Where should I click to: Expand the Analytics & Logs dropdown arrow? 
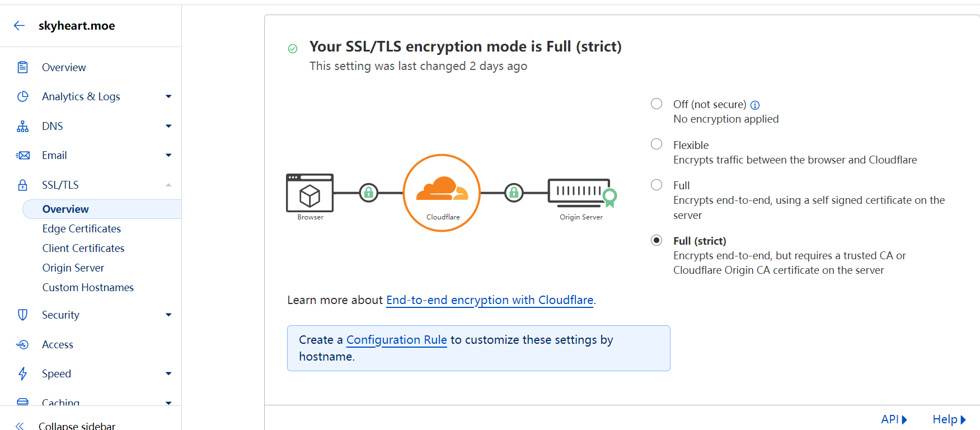tap(168, 96)
